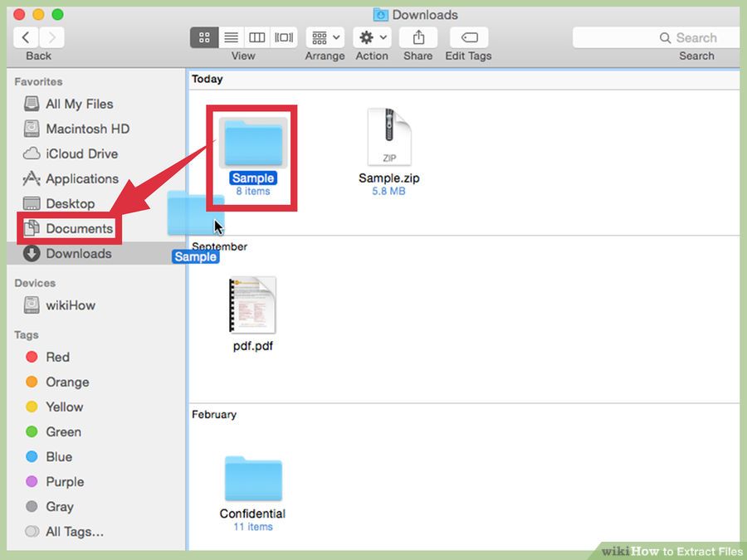Click the Macintosh HD drive icon
This screenshot has height=560, width=747.
(32, 129)
